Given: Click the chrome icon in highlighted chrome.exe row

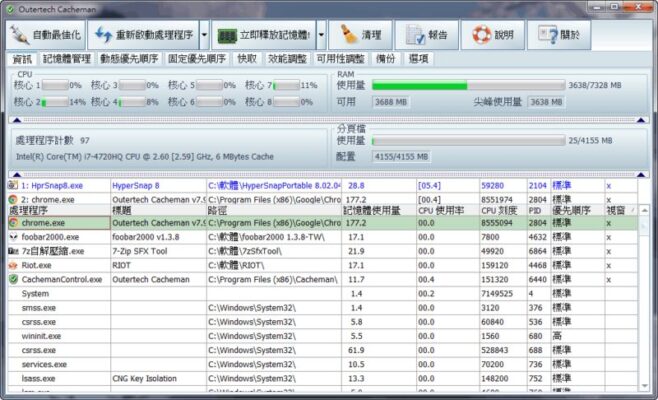Looking at the screenshot, I should click(x=13, y=223).
